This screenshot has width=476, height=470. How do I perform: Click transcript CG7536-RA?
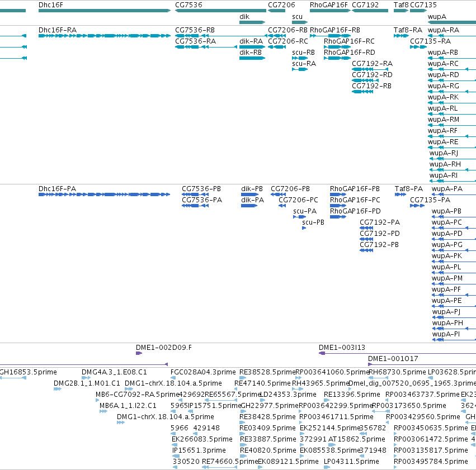pos(196,41)
